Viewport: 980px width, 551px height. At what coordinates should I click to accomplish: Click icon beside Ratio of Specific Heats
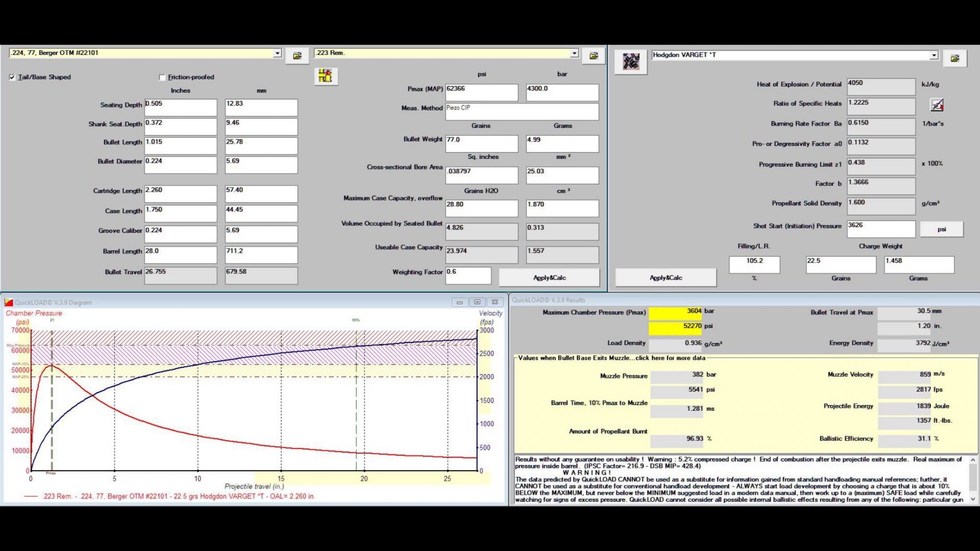click(x=937, y=104)
